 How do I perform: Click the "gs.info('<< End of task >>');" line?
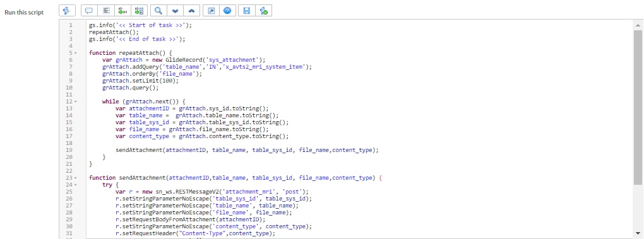[x=137, y=39]
